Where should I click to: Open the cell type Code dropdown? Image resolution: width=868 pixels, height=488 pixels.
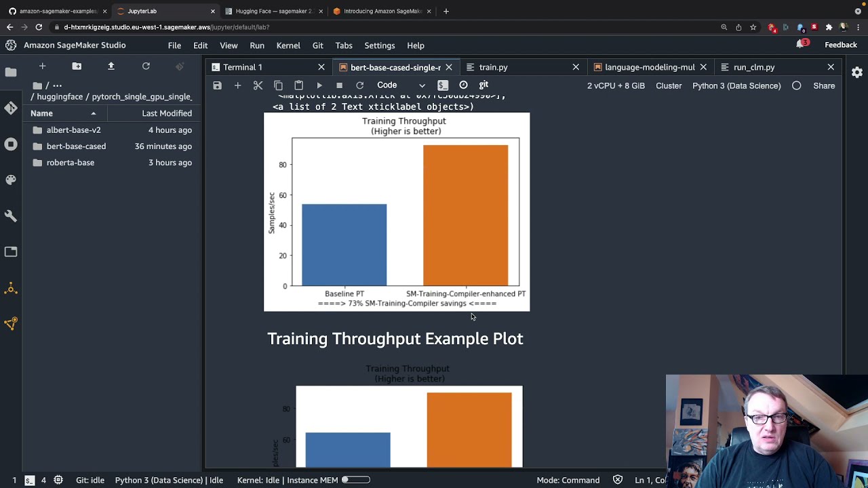[x=401, y=85]
